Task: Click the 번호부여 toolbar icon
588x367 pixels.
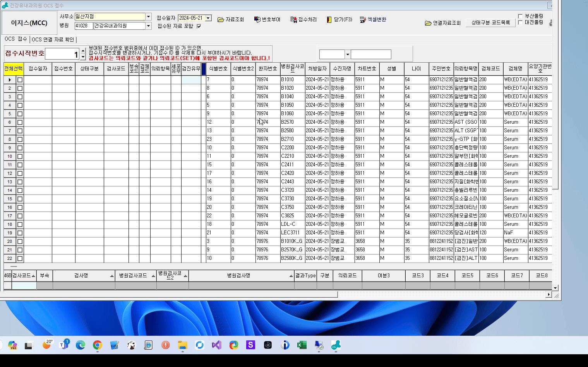Action: (x=257, y=20)
